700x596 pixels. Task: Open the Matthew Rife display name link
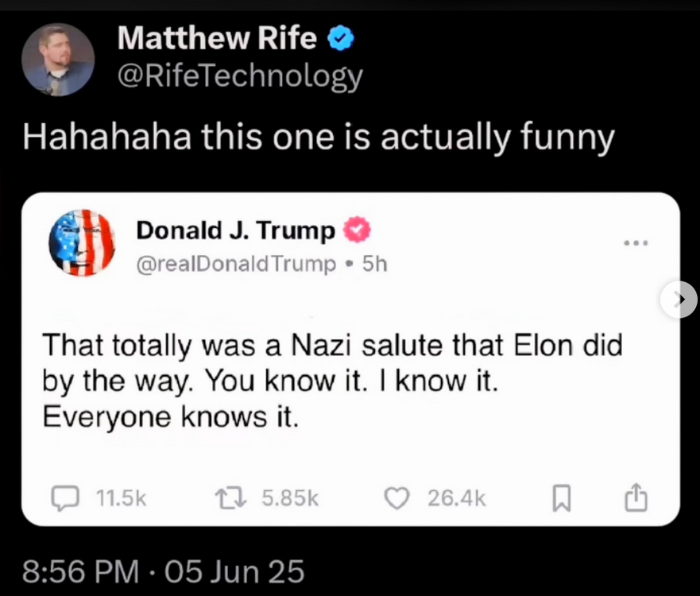coord(217,38)
